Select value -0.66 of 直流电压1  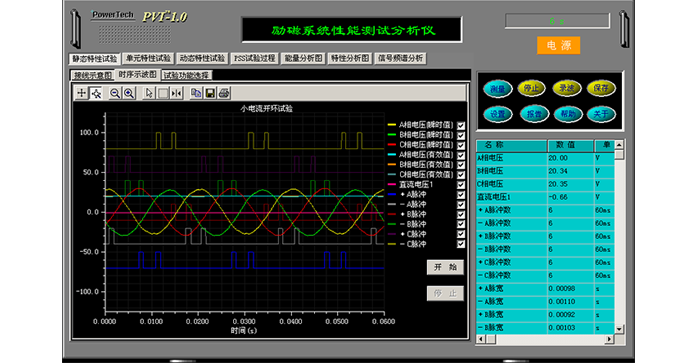point(571,197)
